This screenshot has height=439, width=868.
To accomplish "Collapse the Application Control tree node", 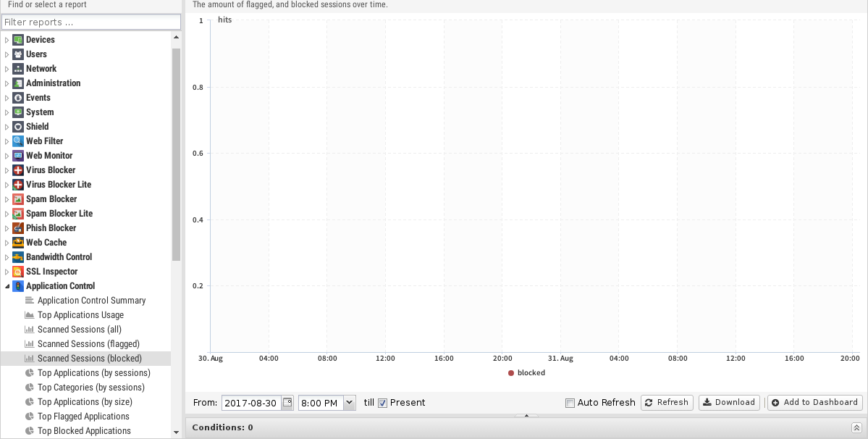I will coord(7,286).
